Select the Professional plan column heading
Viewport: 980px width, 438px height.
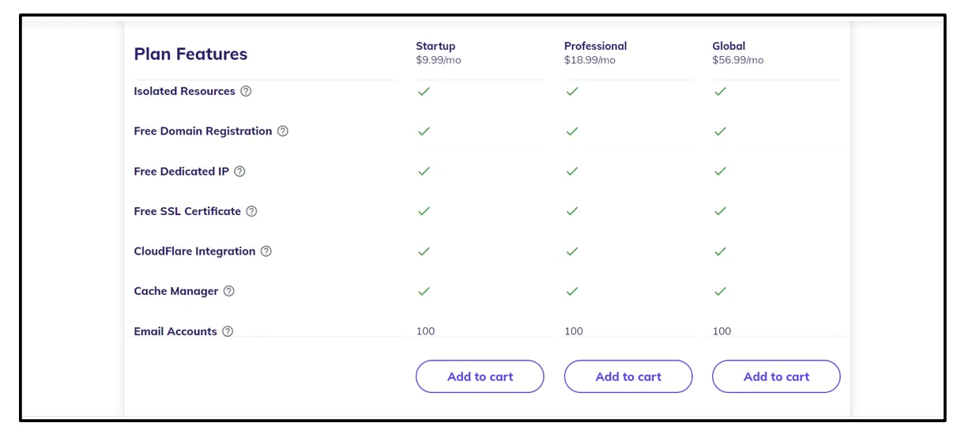pos(595,46)
